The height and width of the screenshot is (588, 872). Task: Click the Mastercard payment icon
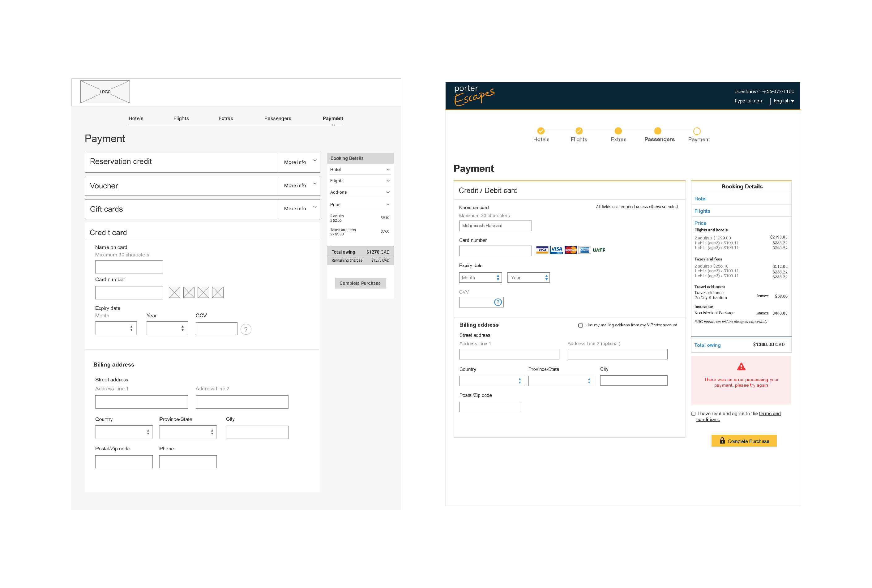pos(570,250)
